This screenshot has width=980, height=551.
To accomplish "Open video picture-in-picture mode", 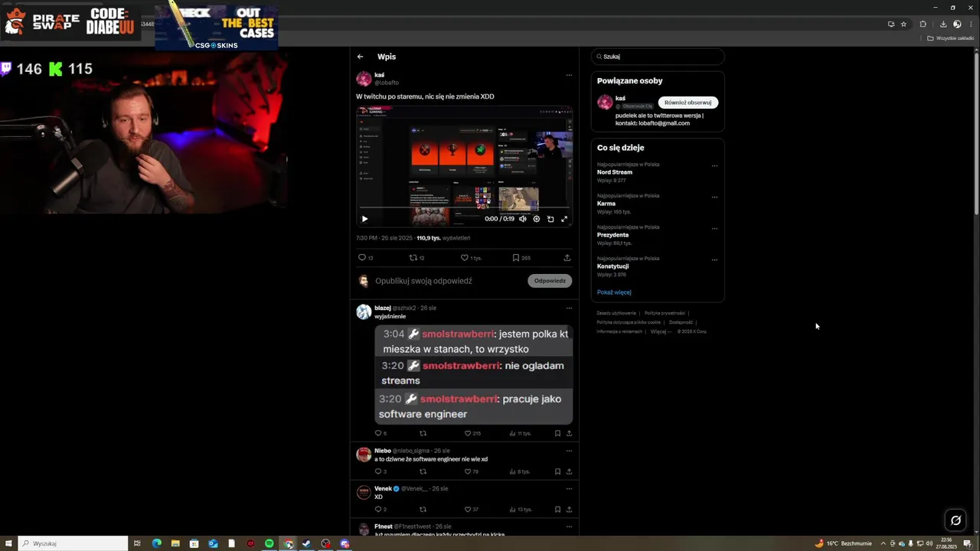I will point(550,219).
